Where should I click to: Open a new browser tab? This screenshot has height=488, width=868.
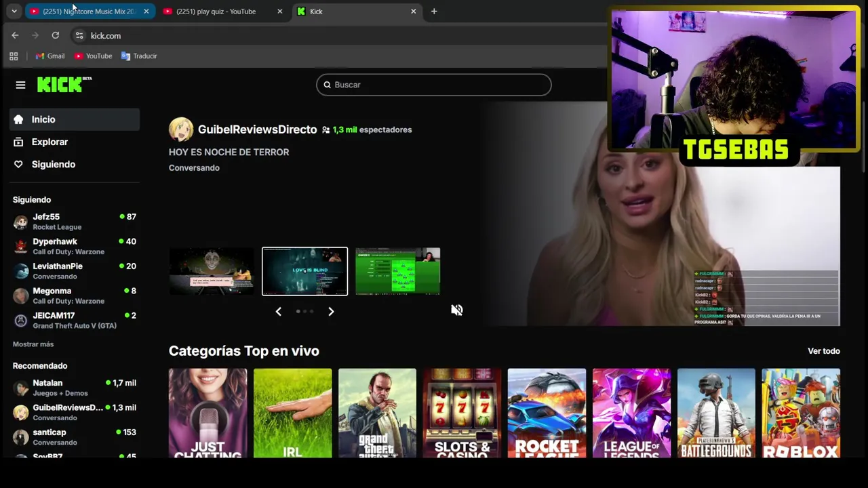point(434,12)
